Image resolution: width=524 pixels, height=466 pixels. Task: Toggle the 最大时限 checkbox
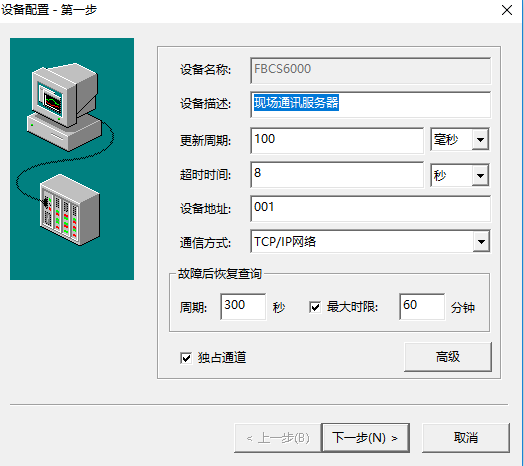coord(315,307)
